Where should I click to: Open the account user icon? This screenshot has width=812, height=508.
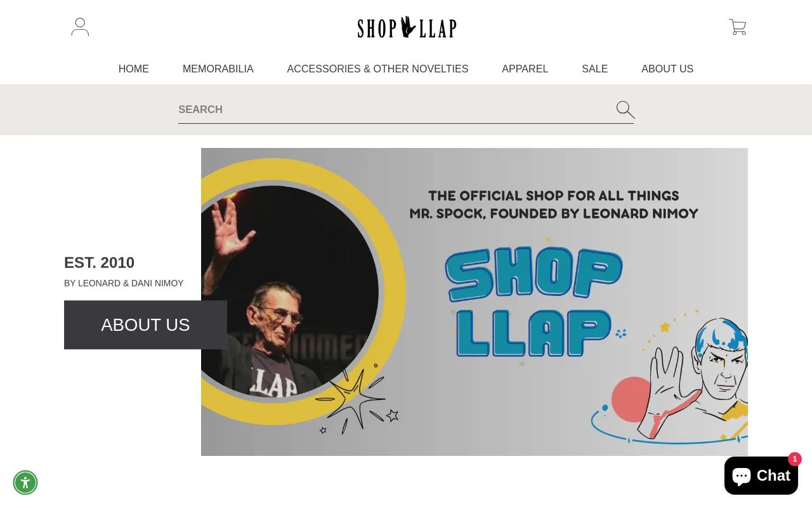point(80,27)
